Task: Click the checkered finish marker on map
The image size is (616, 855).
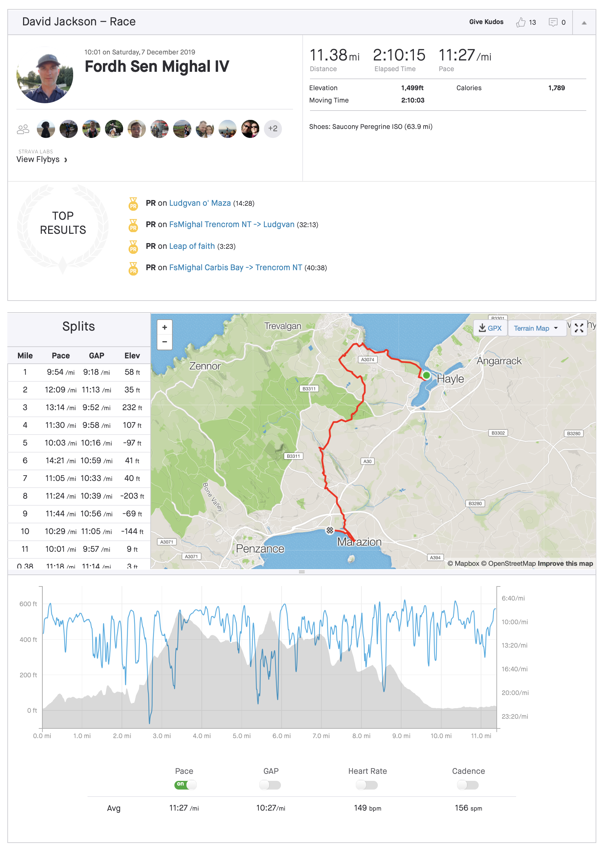Action: point(330,530)
